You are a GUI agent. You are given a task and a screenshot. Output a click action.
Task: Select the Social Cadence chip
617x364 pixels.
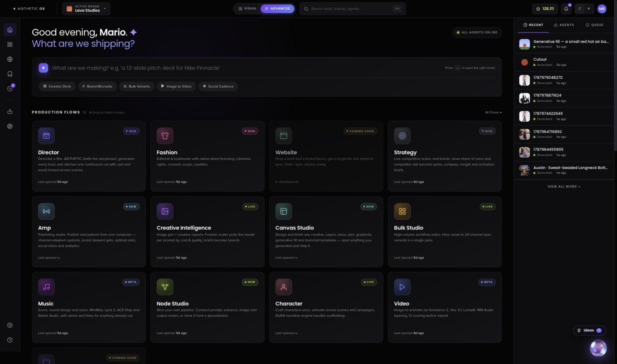[218, 86]
